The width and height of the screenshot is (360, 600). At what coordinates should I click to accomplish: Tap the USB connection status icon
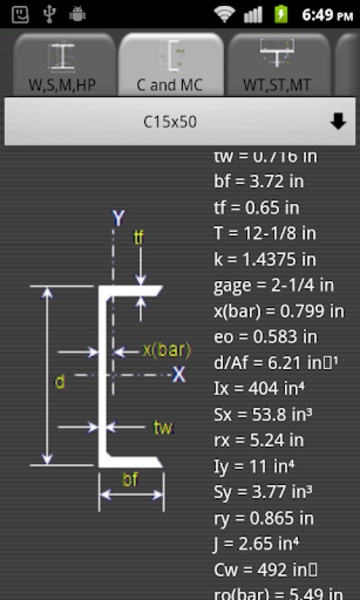(x=49, y=15)
